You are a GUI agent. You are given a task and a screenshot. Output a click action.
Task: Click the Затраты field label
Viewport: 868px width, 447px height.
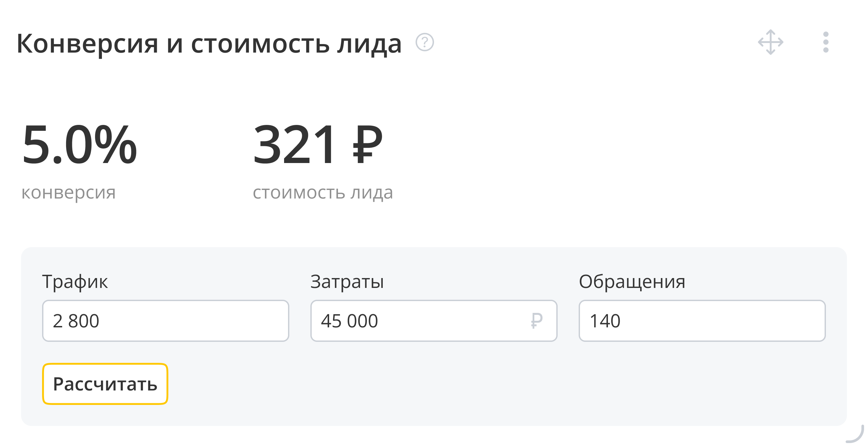347,282
